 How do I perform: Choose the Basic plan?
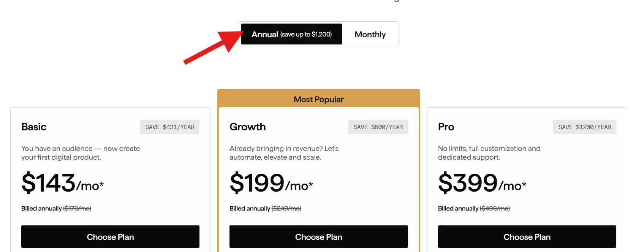point(110,237)
